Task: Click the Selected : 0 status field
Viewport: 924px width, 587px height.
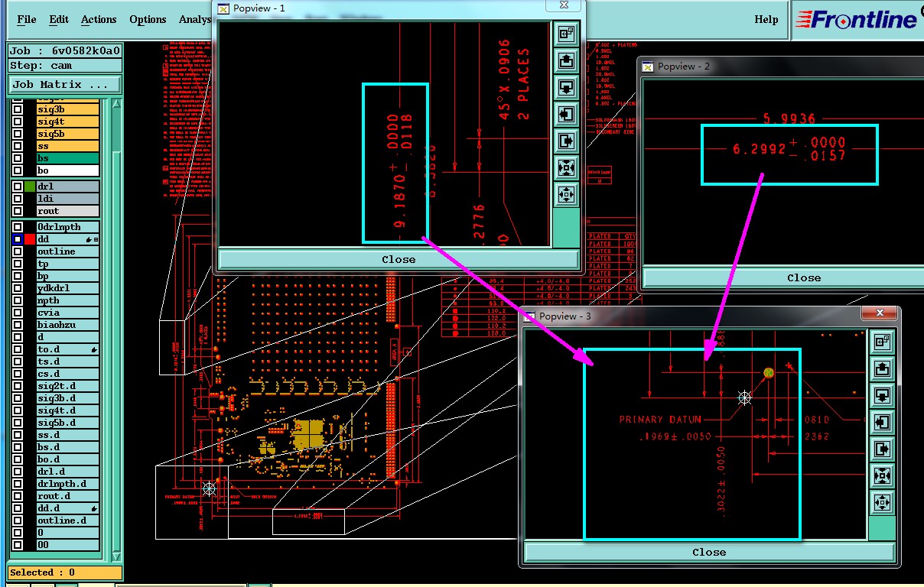Action: [64, 572]
